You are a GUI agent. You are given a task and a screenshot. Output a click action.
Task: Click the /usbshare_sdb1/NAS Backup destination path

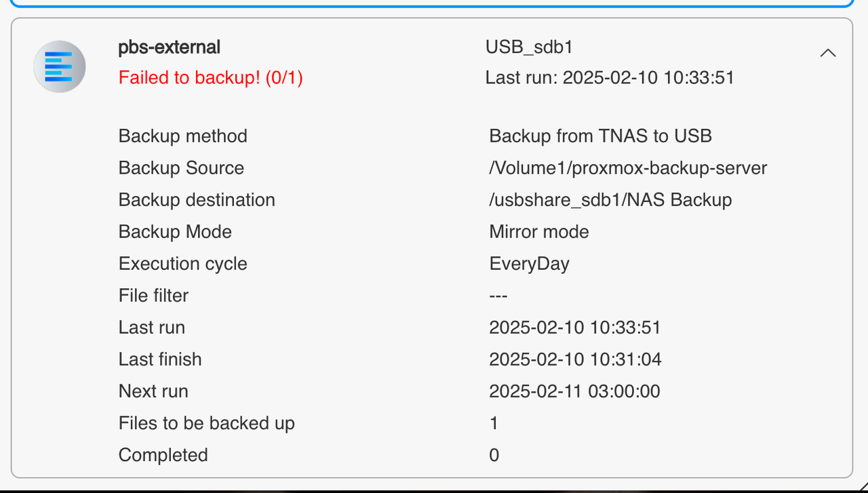pyautogui.click(x=610, y=200)
